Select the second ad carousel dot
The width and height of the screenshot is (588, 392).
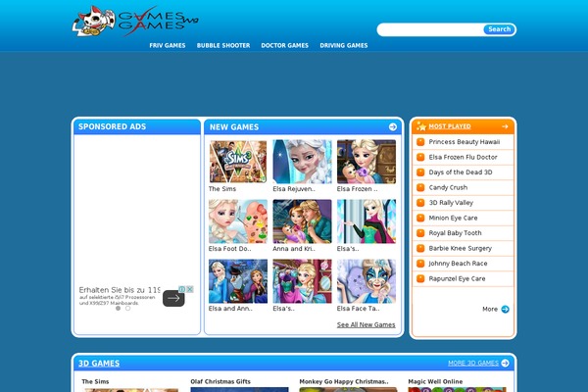click(127, 308)
